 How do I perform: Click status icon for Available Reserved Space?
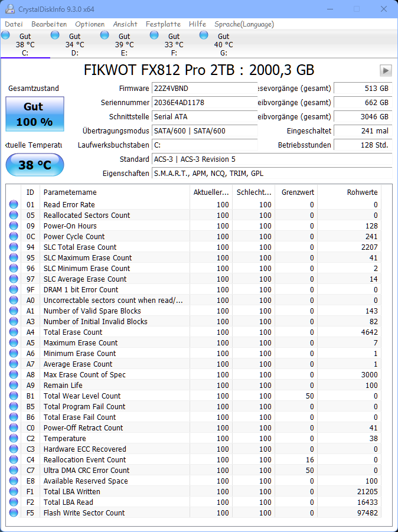point(14,481)
